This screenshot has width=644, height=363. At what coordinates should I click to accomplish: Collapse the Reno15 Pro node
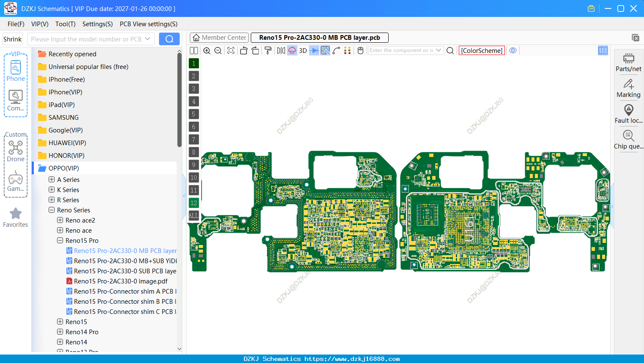point(60,240)
